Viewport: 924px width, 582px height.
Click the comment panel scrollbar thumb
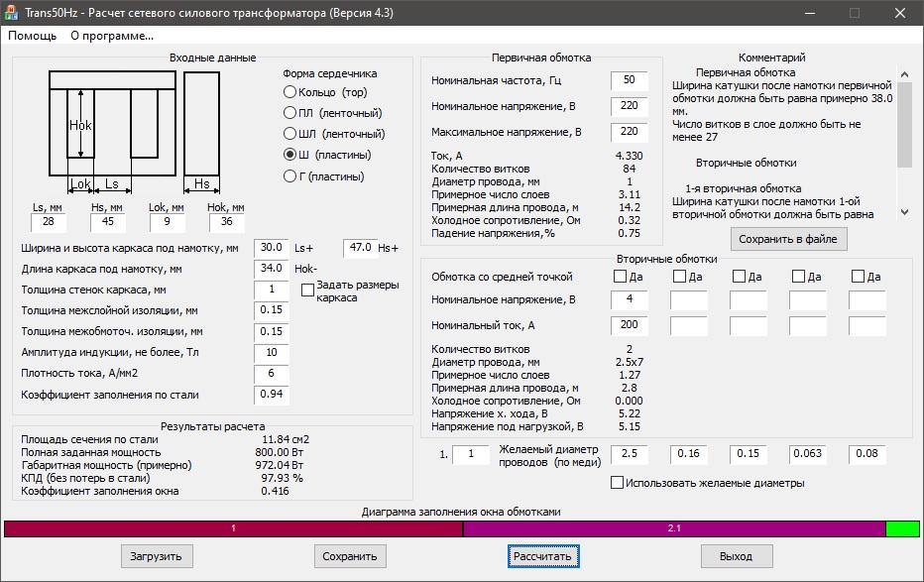click(x=904, y=124)
